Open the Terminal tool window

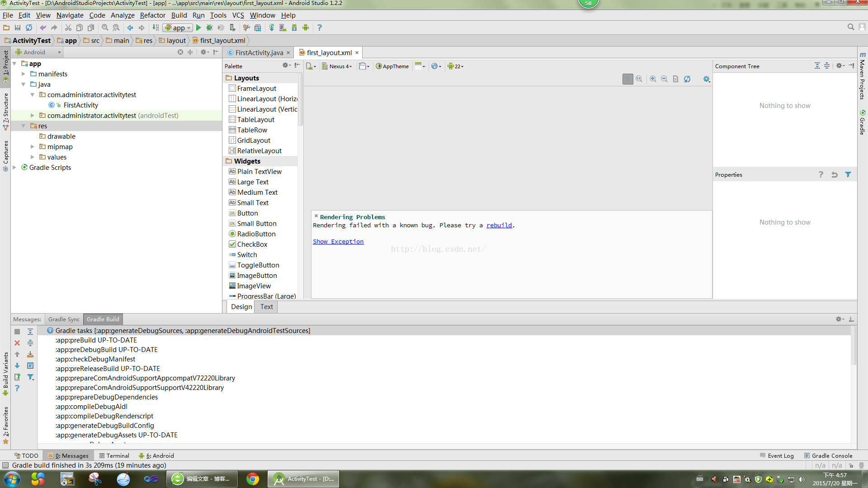coord(114,456)
